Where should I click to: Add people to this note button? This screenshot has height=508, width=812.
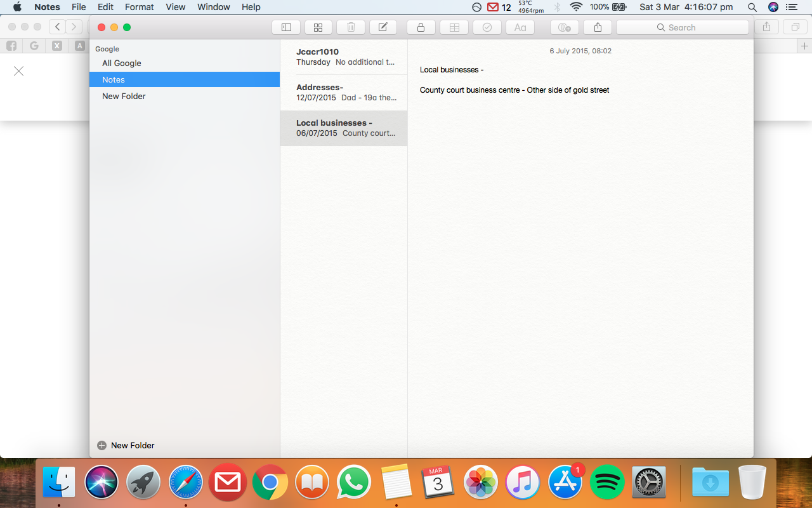(x=565, y=27)
